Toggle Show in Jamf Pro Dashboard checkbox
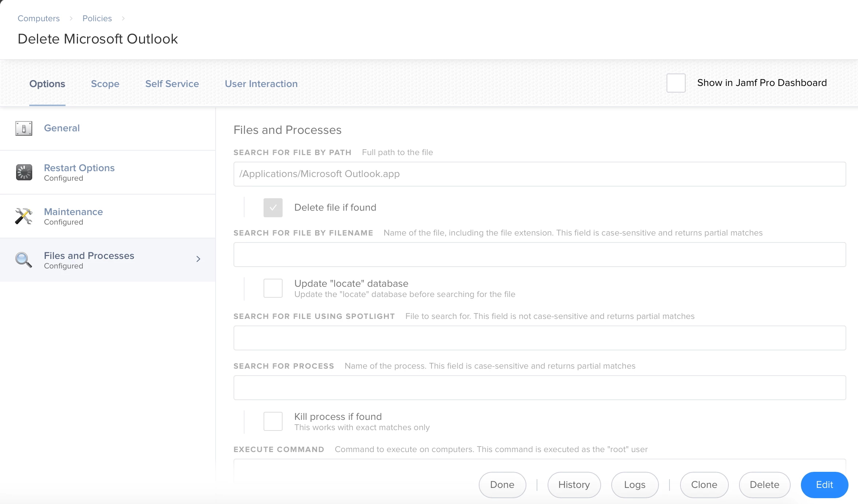Screen dimensions: 858x504 tap(676, 83)
